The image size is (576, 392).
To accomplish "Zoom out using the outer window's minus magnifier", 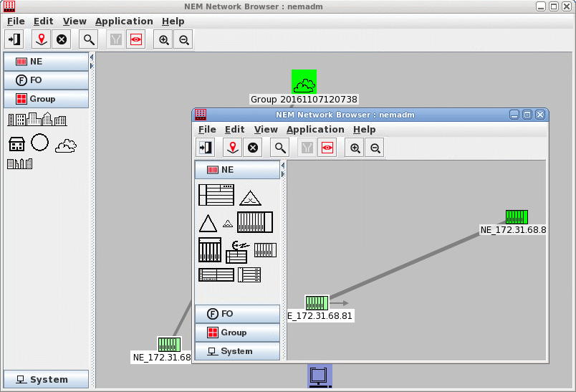I will (184, 40).
